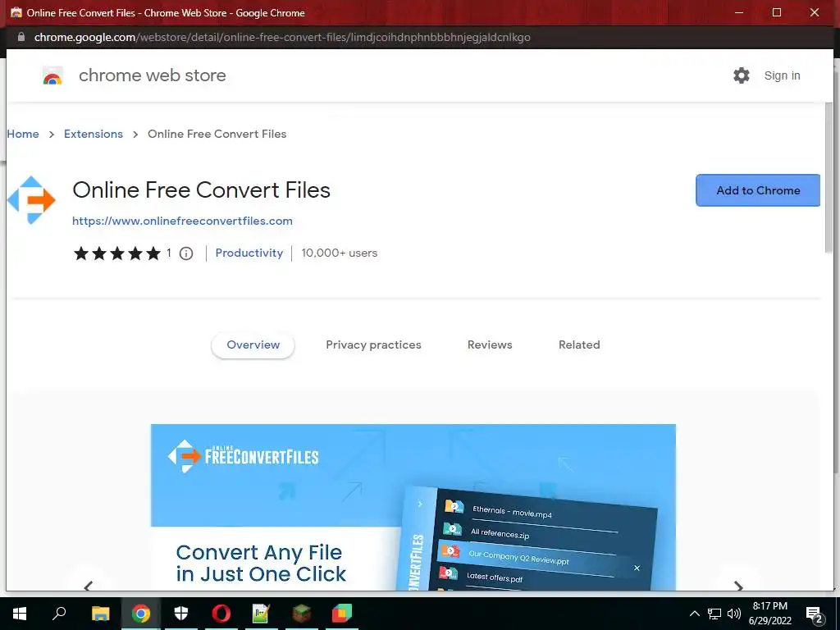840x630 pixels.
Task: Open the network icon in system tray
Action: point(714,614)
